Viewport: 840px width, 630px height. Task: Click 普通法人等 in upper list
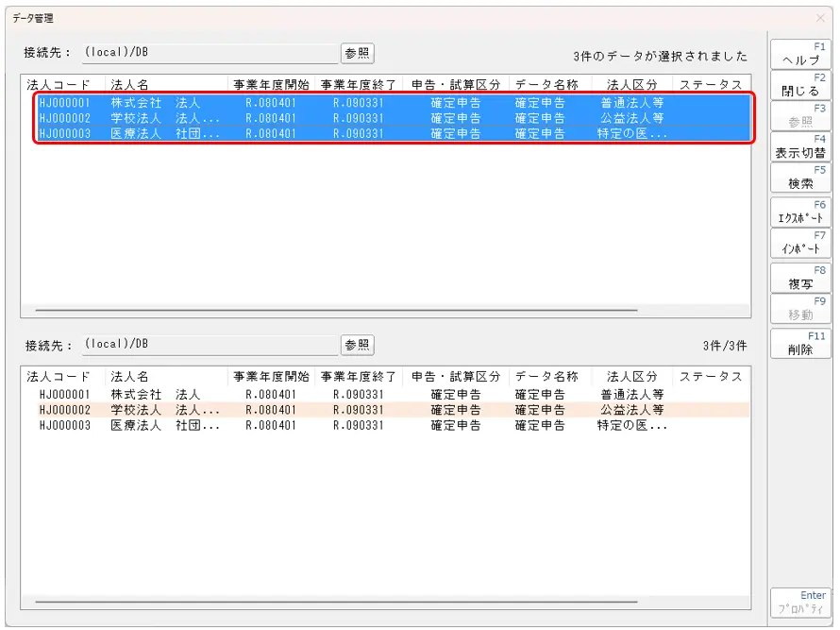(x=632, y=103)
